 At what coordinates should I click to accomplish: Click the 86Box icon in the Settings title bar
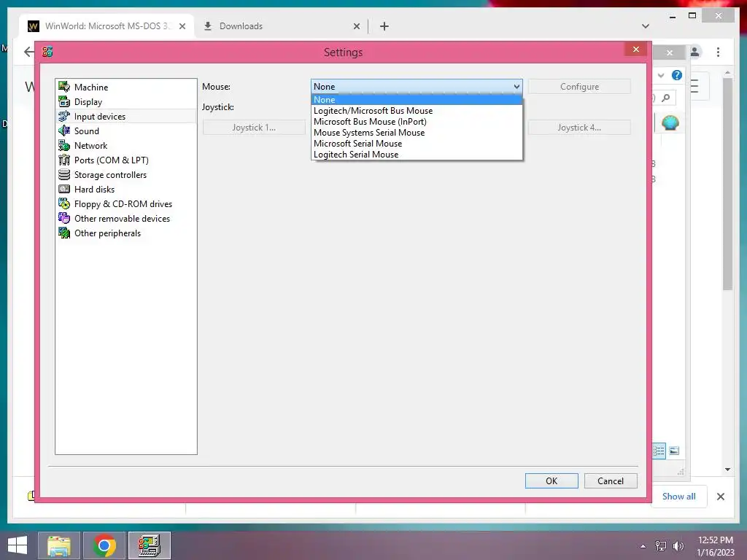[x=47, y=52]
